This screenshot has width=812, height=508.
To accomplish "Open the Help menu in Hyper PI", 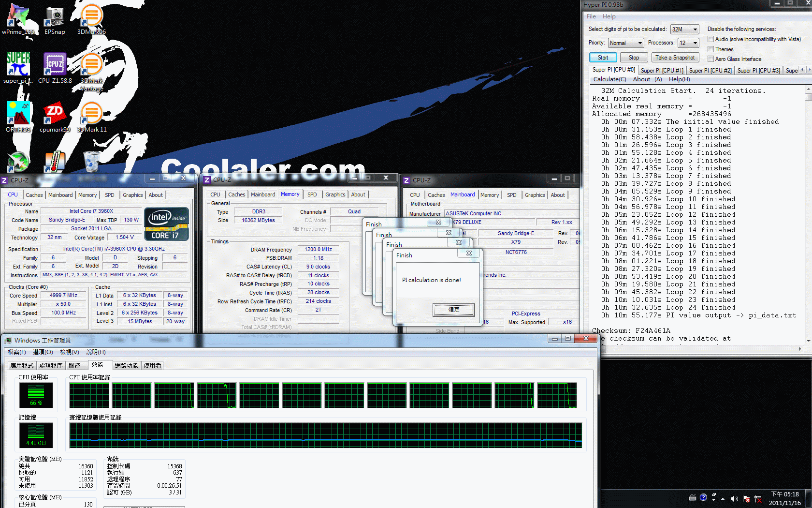I will [x=609, y=16].
